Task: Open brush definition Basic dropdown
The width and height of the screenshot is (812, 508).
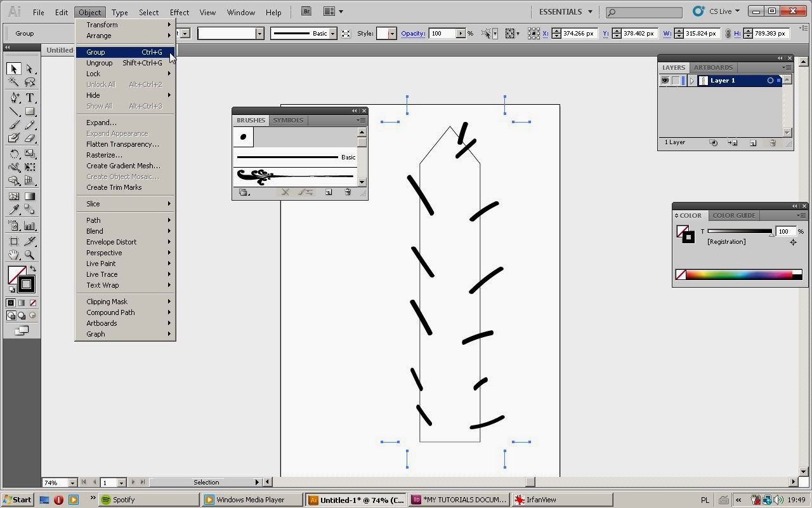Action: point(332,34)
